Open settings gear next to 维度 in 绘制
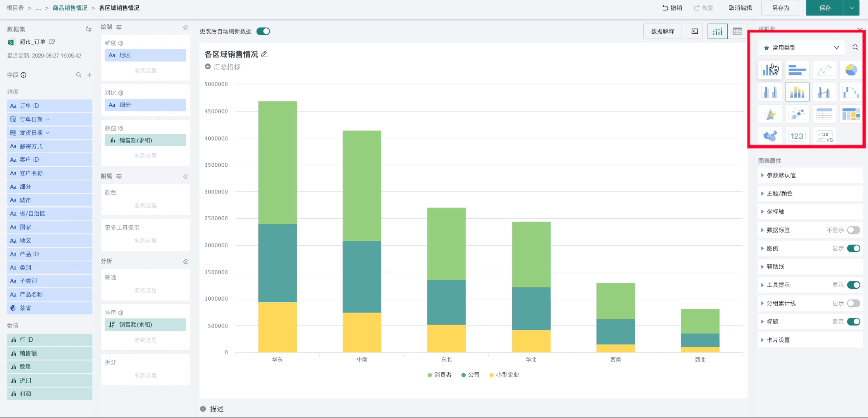Viewport: 868px width, 418px height. (x=121, y=43)
